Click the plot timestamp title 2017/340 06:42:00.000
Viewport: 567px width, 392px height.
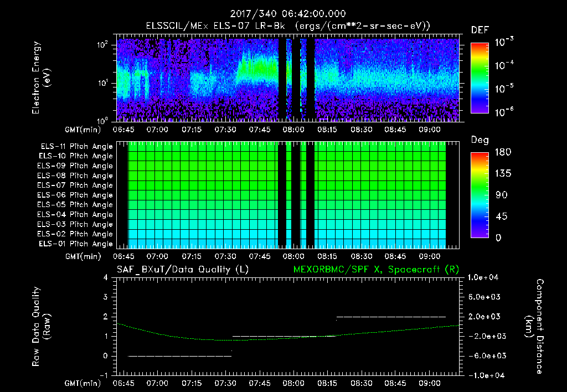[x=288, y=14]
